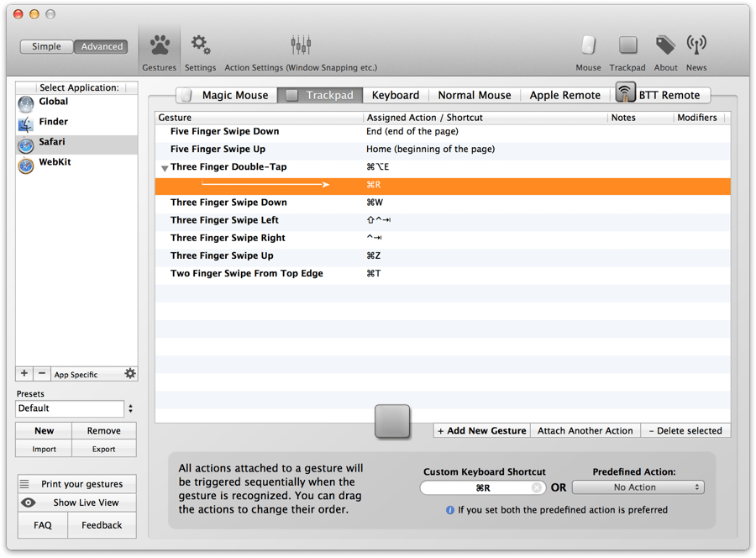Image resolution: width=756 pixels, height=558 pixels.
Task: Select Finder application icon
Action: click(x=26, y=124)
